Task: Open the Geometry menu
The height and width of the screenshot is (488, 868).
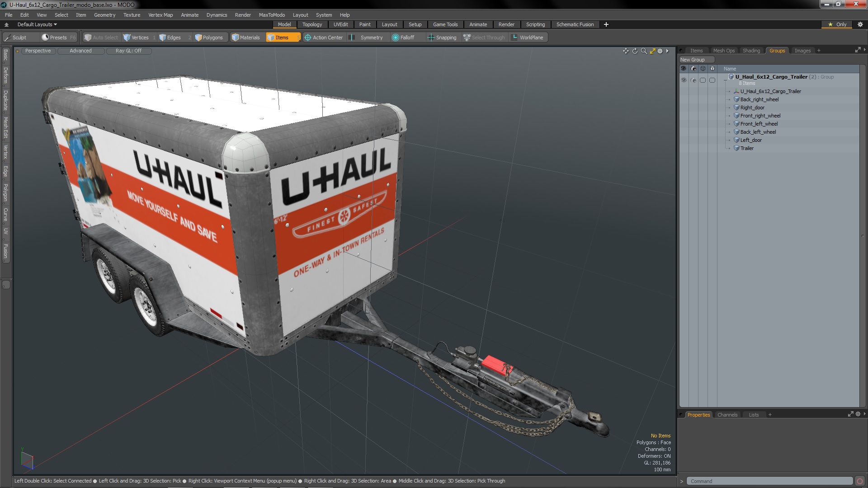Action: (104, 15)
